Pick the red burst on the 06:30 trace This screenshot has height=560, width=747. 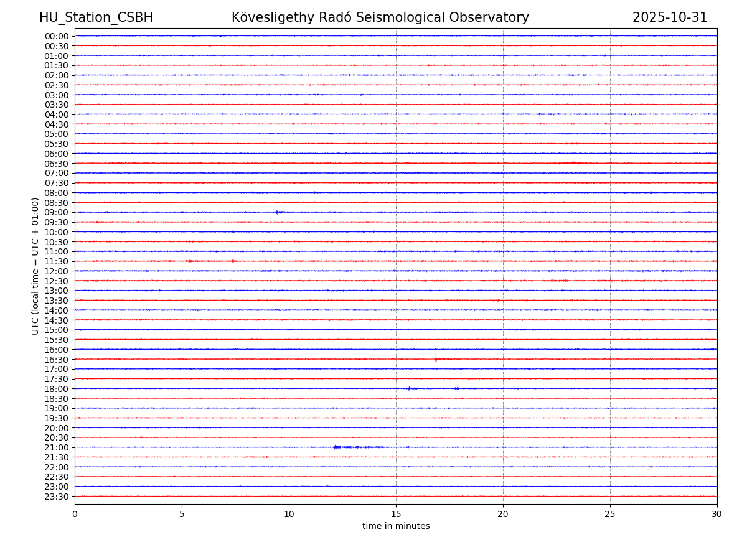click(x=573, y=163)
